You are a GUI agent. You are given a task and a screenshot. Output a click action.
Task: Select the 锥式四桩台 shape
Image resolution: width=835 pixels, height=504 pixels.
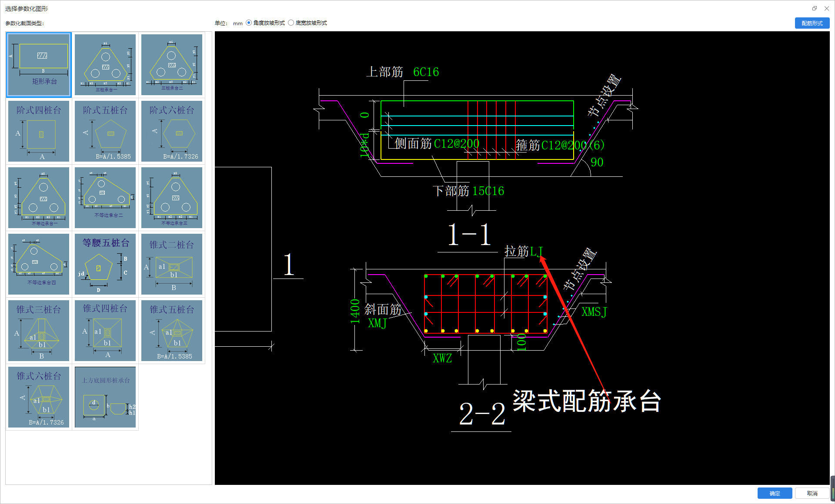click(x=105, y=331)
